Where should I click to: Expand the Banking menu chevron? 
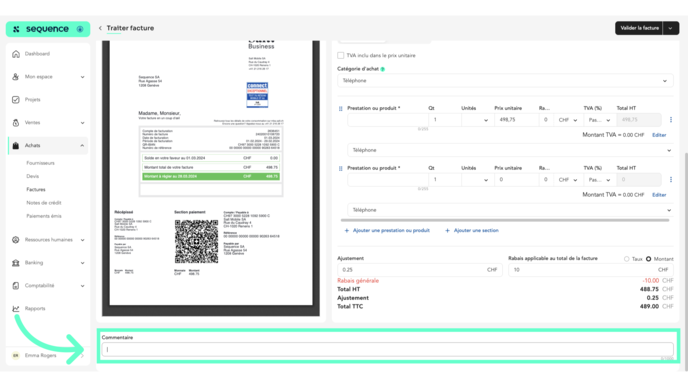pyautogui.click(x=82, y=263)
